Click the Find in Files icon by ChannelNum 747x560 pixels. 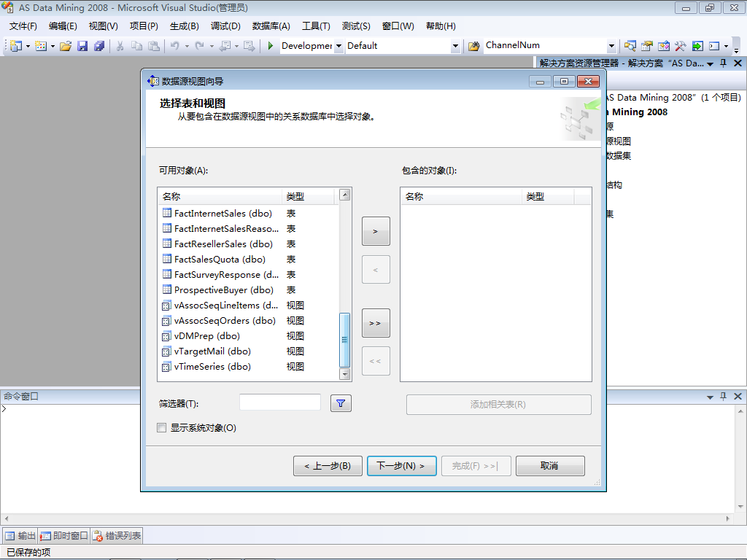473,46
